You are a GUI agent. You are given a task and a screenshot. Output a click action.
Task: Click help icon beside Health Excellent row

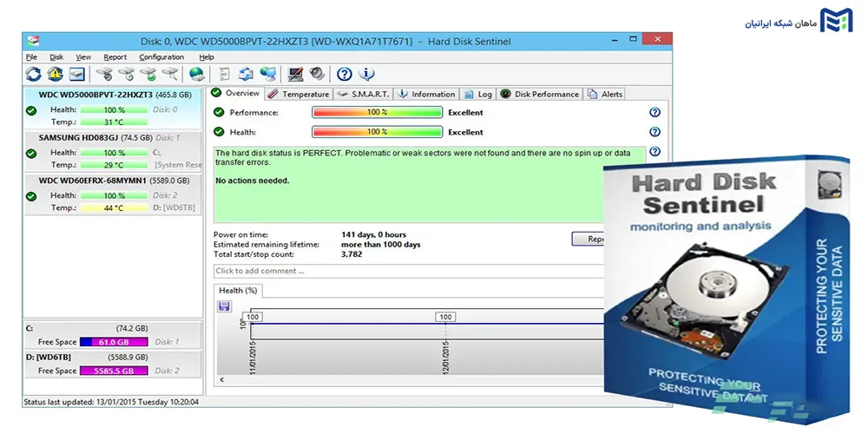pos(654,132)
